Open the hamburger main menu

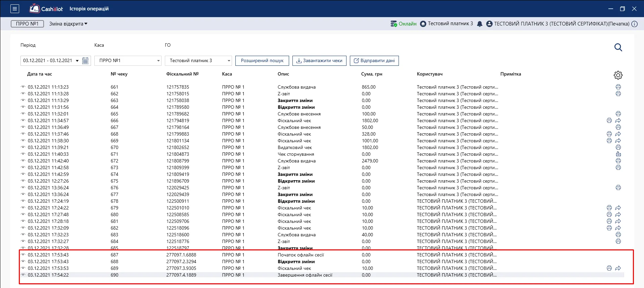pyautogui.click(x=15, y=9)
